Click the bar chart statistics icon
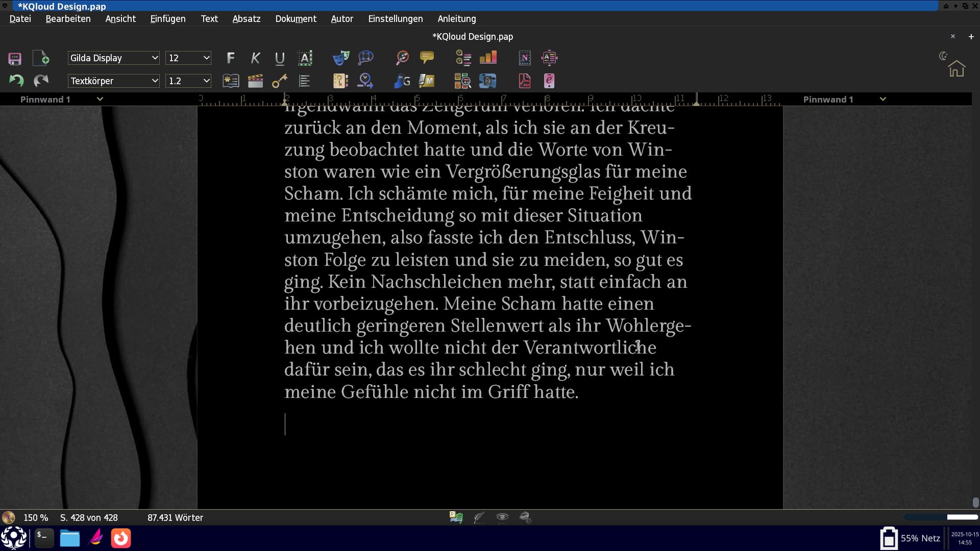980x551 pixels. coord(488,58)
